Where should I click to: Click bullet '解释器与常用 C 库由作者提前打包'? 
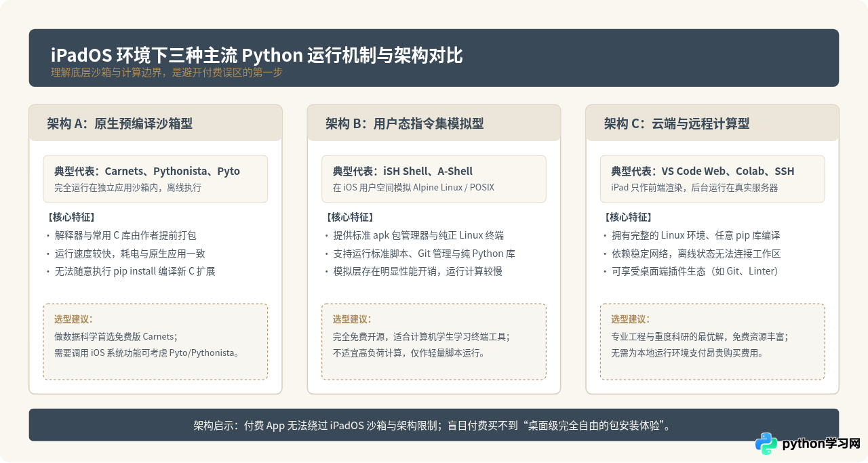coord(125,235)
